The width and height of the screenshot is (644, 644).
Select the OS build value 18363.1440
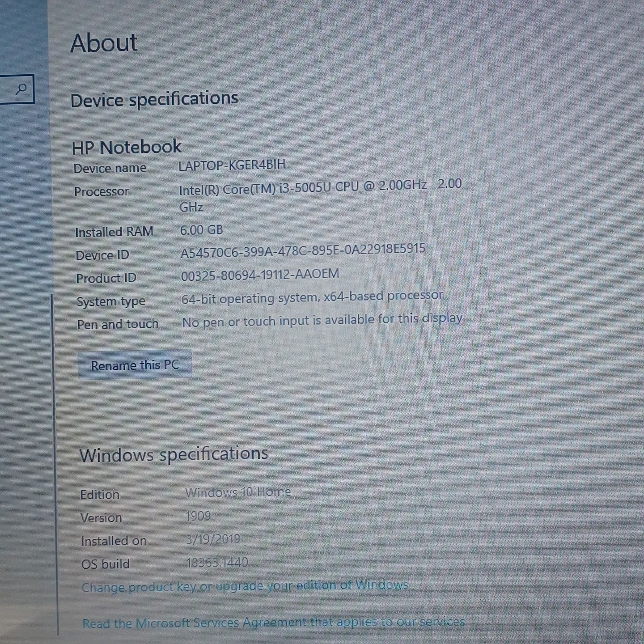(x=217, y=562)
